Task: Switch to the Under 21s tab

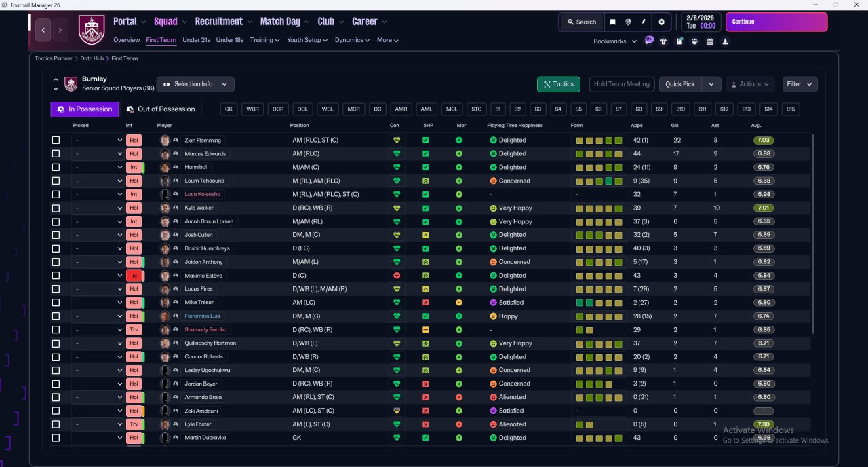Action: click(196, 40)
